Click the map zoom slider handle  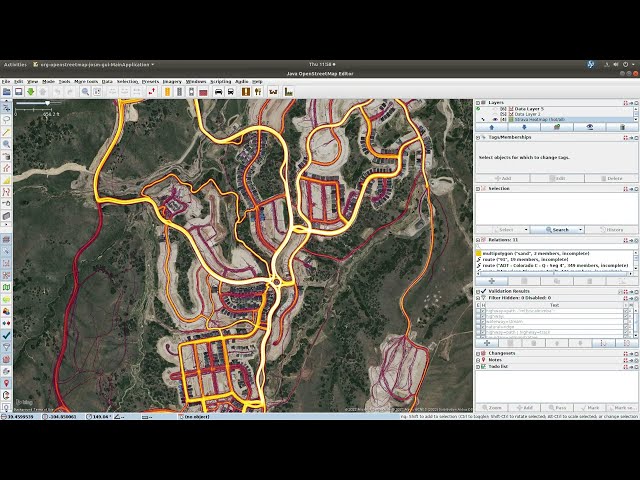tap(47, 103)
